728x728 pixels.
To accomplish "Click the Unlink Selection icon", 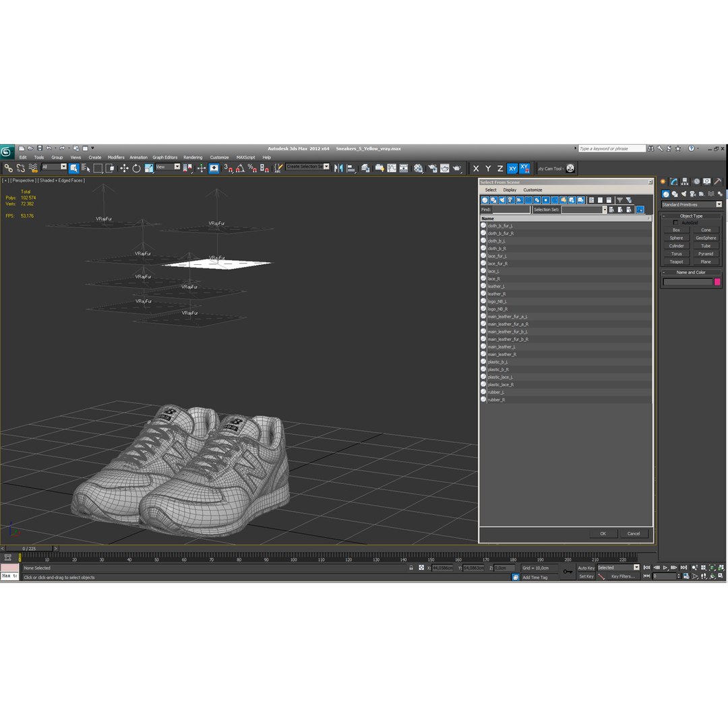I will (x=20, y=168).
